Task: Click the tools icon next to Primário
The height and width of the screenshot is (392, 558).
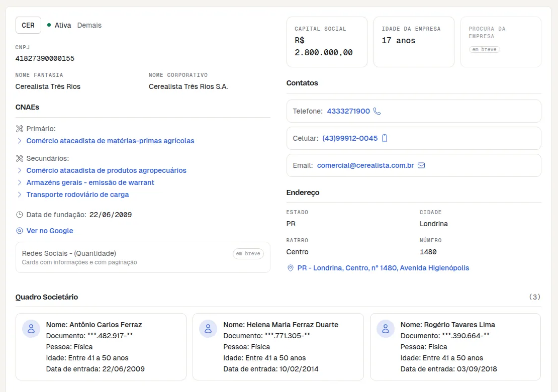Action: (20, 129)
